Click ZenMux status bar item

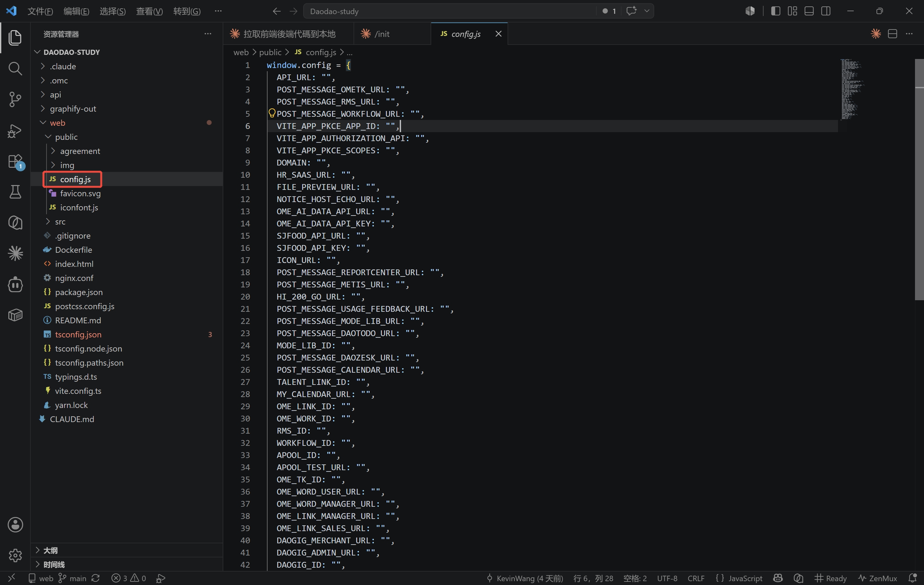[x=878, y=578]
